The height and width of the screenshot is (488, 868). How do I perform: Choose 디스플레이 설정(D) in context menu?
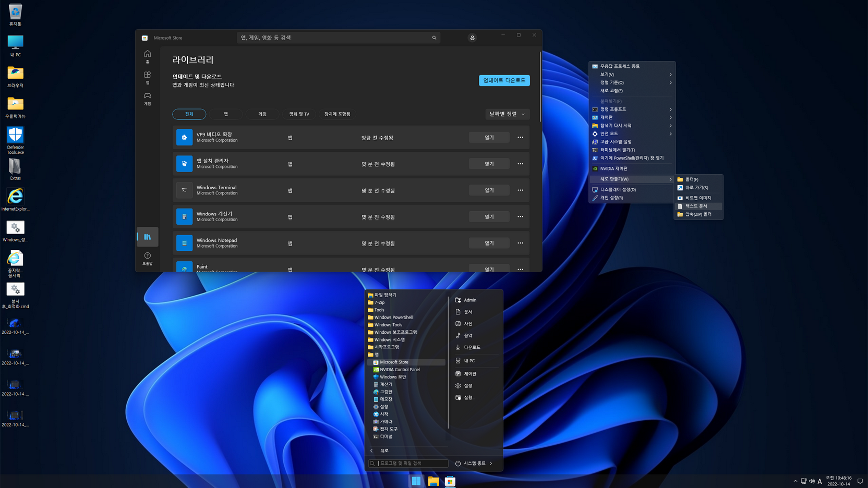click(632, 190)
